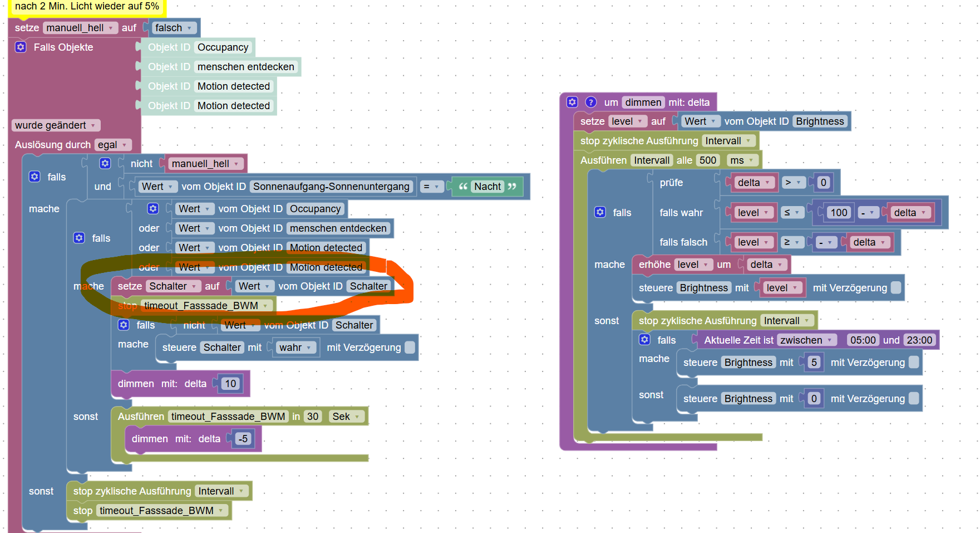
Task: Open level variable dropdown in erhöhe block
Action: [693, 265]
